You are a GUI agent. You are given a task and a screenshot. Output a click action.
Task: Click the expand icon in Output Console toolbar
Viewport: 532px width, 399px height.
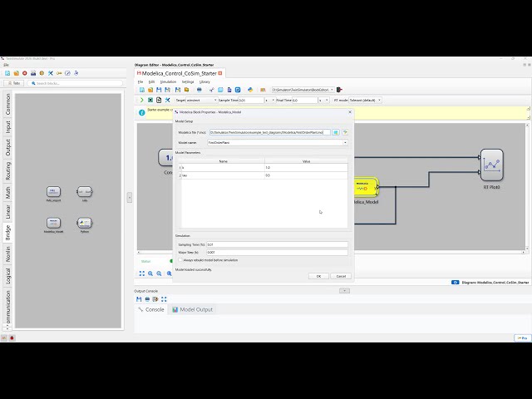[x=164, y=299]
